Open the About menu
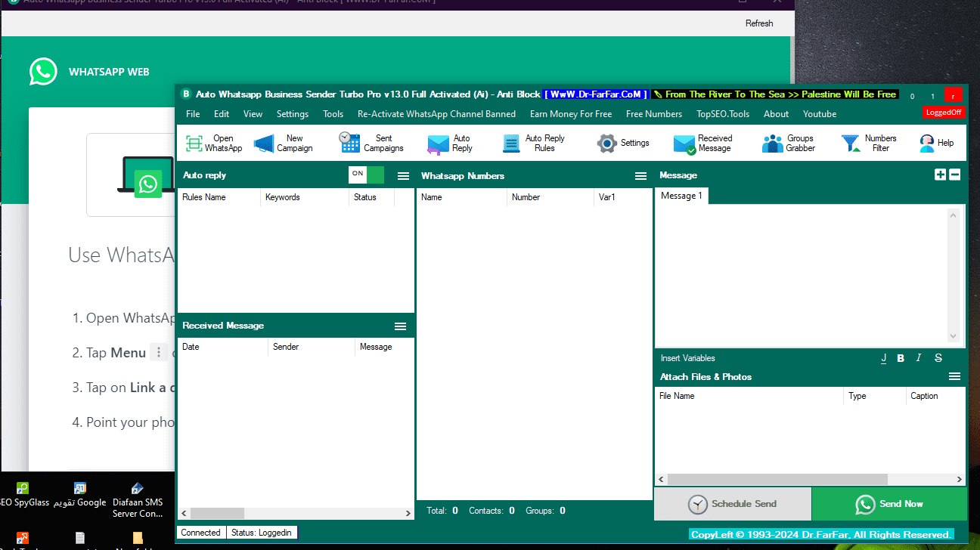Viewport: 980px width, 550px height. [777, 114]
